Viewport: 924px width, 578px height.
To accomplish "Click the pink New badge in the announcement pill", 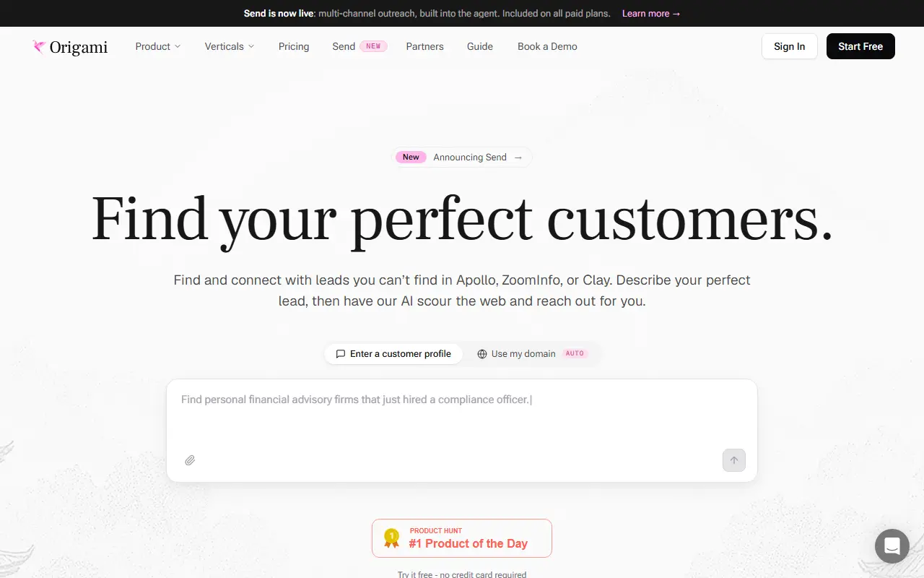I will [411, 157].
